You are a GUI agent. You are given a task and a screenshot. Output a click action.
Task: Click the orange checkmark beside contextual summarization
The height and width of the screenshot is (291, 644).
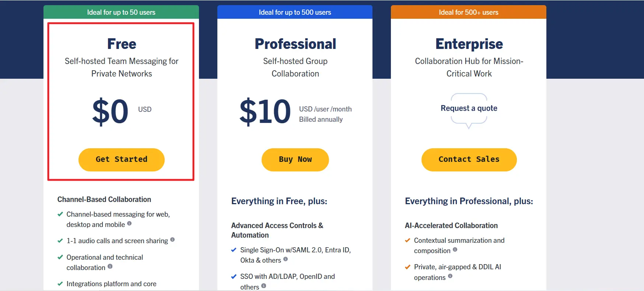(x=407, y=240)
